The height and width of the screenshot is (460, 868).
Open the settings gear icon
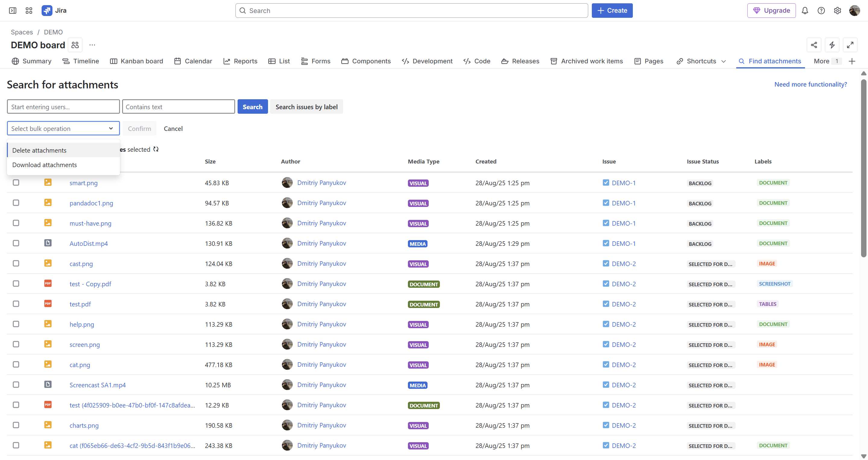click(837, 11)
